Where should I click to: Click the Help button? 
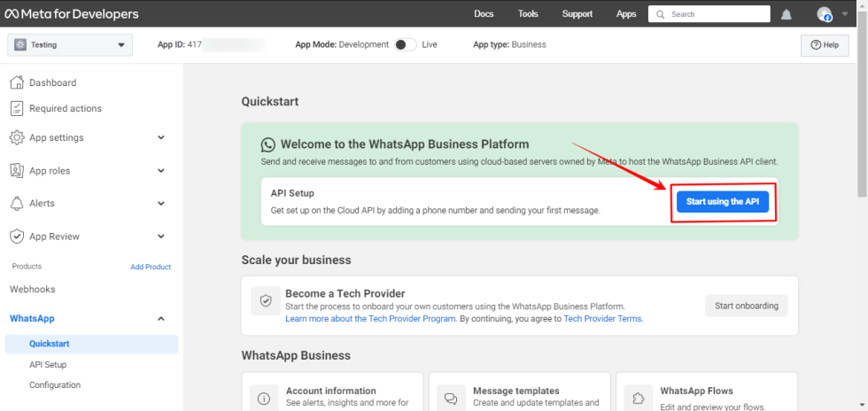[x=824, y=45]
